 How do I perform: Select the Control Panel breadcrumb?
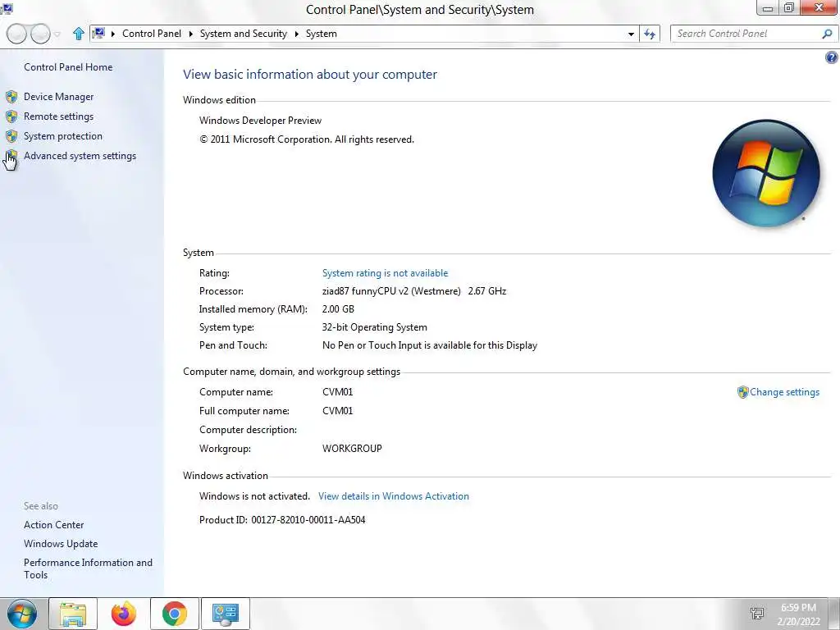click(152, 34)
